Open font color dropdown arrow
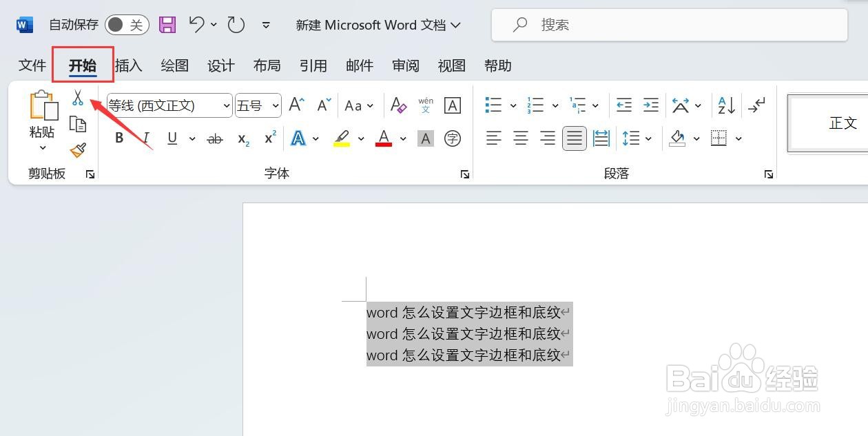Screen dimensions: 868x436 coord(403,138)
